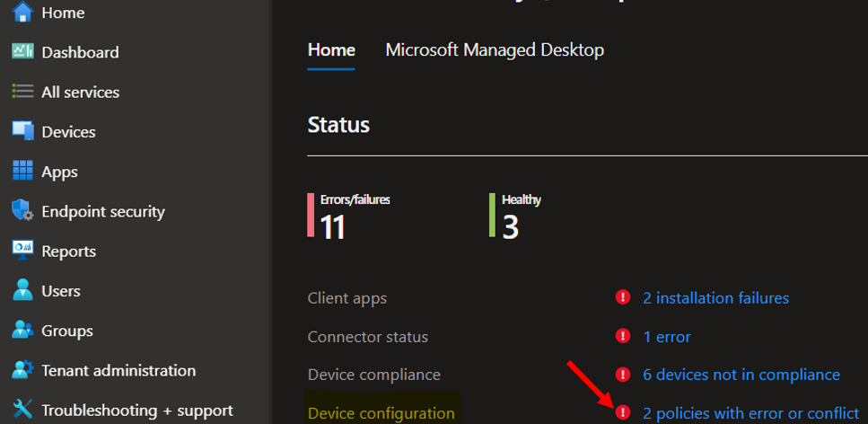Click the Healthy 3 summary tile

tap(515, 216)
